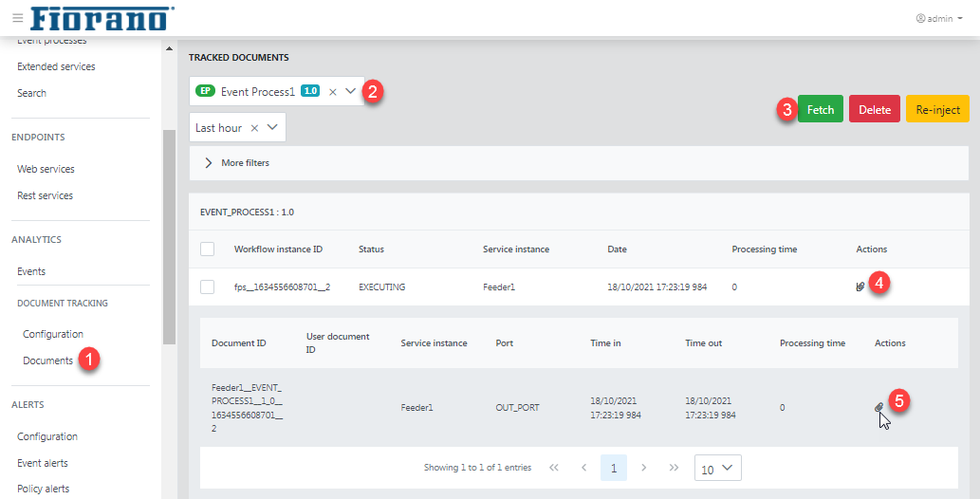This screenshot has width=980, height=499.
Task: Open the Event Process1 dropdown
Action: point(351,91)
